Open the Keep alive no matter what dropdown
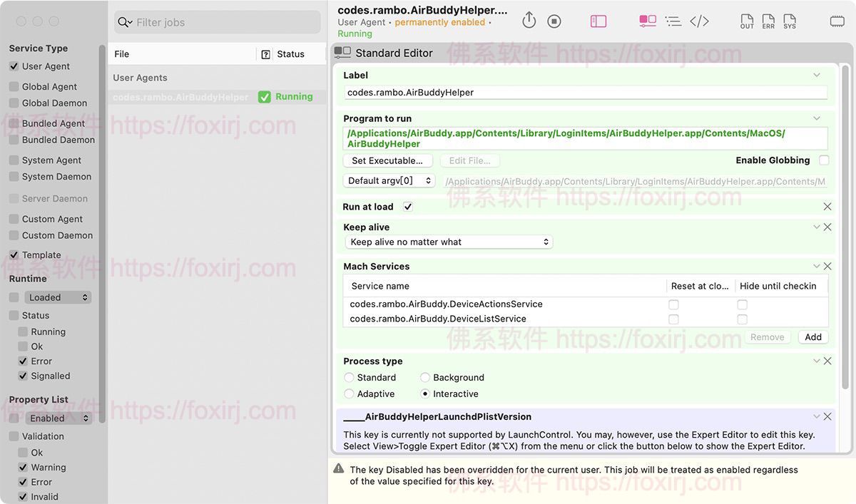The width and height of the screenshot is (856, 504). [449, 242]
